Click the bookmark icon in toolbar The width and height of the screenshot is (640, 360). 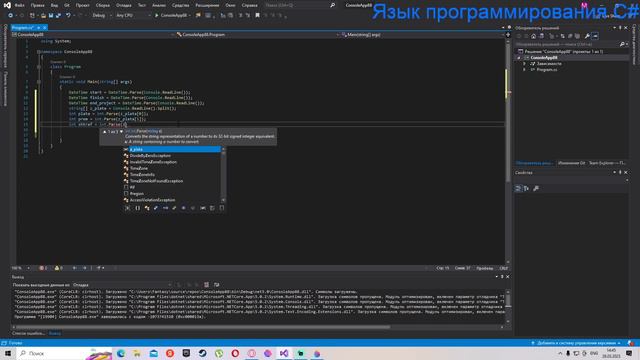point(257,15)
